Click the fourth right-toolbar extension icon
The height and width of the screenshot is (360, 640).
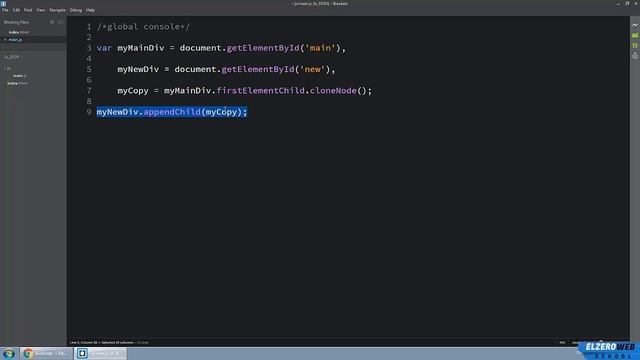[635, 56]
